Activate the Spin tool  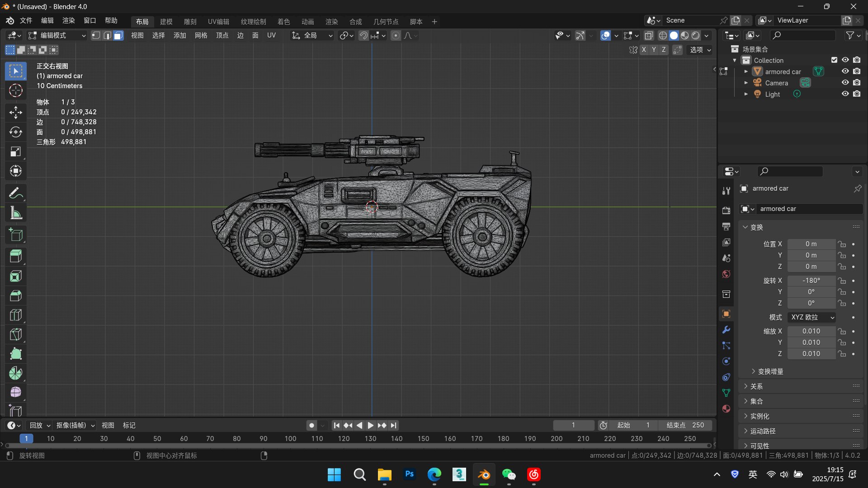(16, 373)
